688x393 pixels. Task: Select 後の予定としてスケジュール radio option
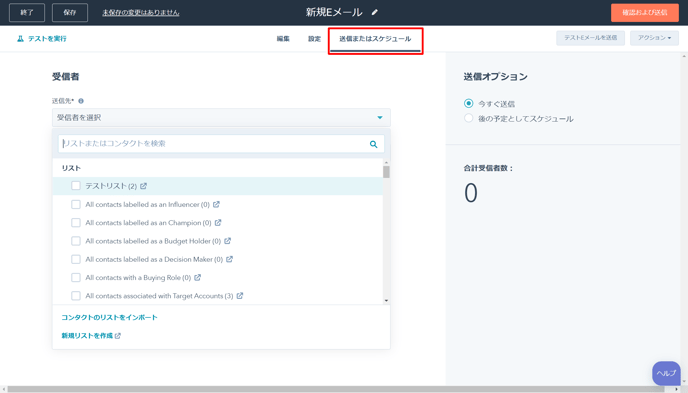click(469, 118)
